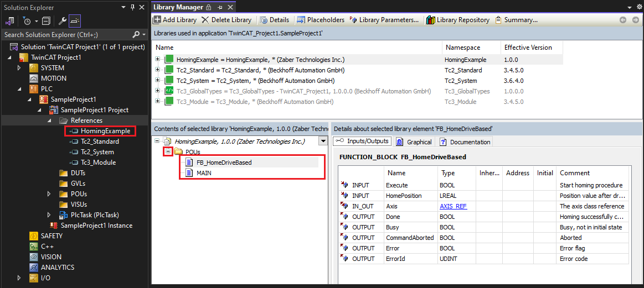Click the GVLs folder icon

64,183
